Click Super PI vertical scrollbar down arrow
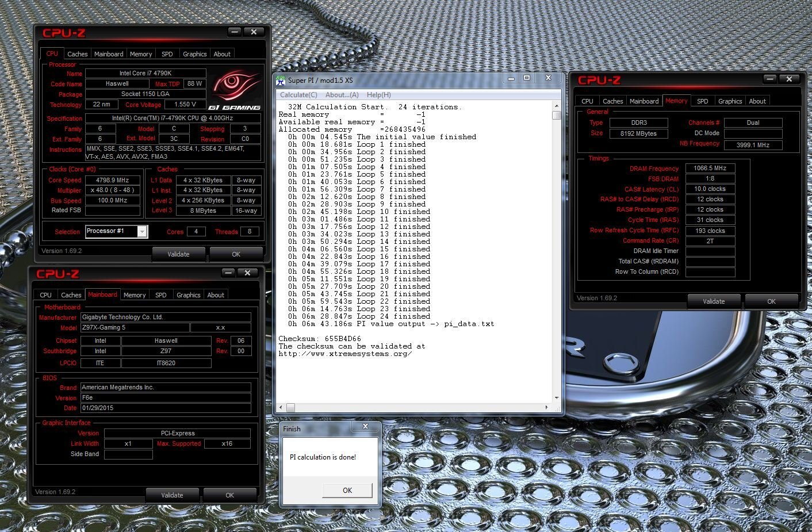Image resolution: width=812 pixels, height=532 pixels. pyautogui.click(x=556, y=398)
